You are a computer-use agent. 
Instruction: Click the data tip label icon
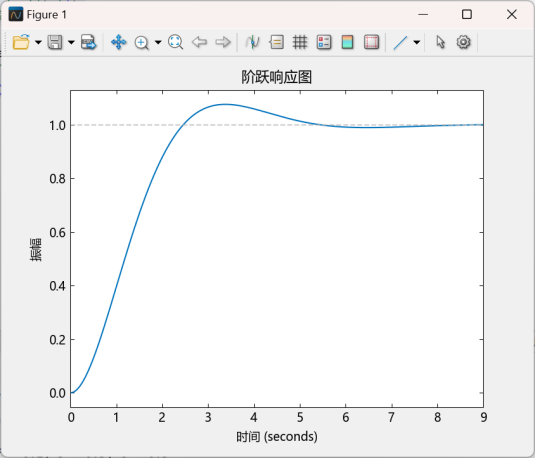276,42
